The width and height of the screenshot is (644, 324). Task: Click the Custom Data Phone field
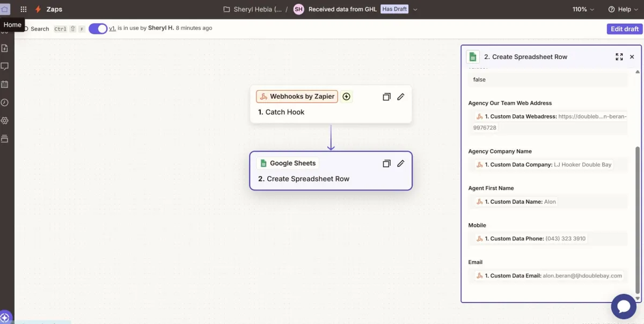(547, 239)
